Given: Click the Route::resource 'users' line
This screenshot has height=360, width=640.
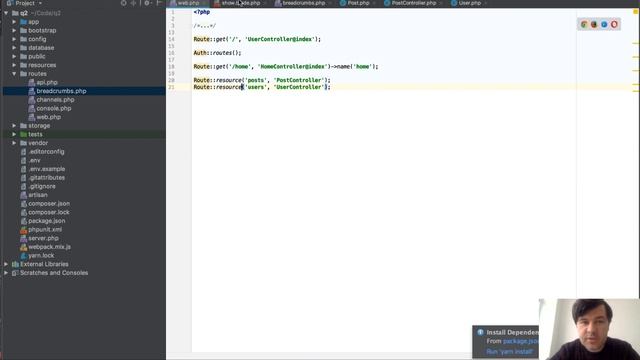Looking at the screenshot, I should pyautogui.click(x=262, y=87).
